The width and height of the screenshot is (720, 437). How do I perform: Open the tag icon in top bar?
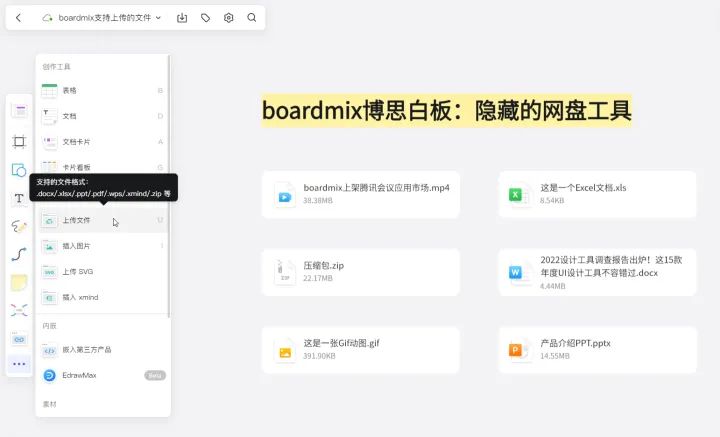(x=205, y=17)
